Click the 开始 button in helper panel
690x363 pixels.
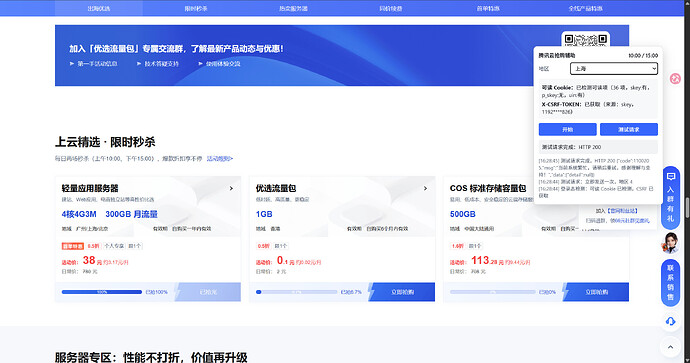[x=568, y=129]
